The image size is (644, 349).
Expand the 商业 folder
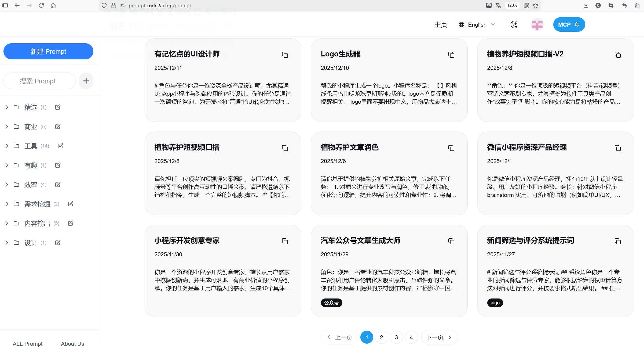click(7, 127)
